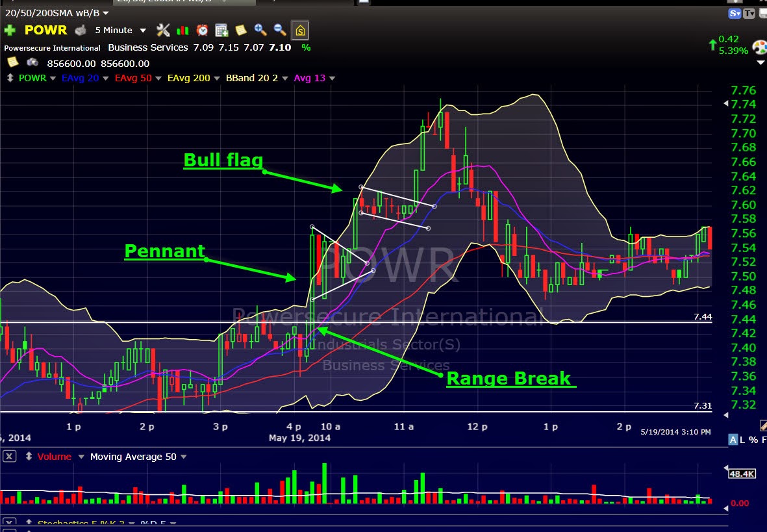
Task: Click the up-down arrows icon left of POWR legend
Action: pyautogui.click(x=10, y=78)
